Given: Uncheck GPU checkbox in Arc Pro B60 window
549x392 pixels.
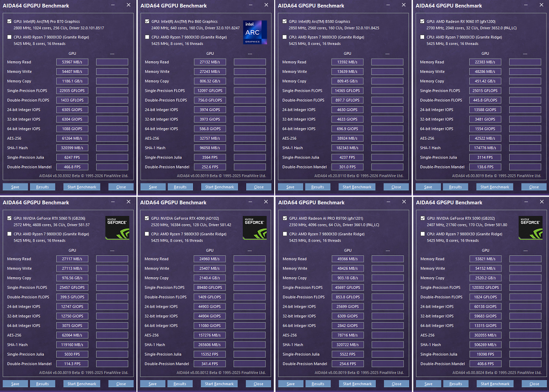Looking at the screenshot, I should coord(148,21).
